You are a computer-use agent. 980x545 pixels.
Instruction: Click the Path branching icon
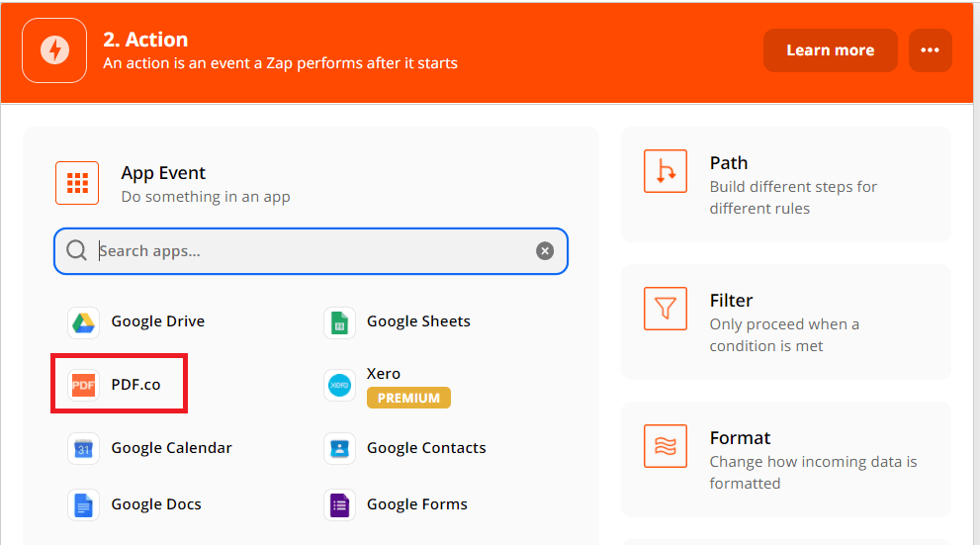[665, 171]
